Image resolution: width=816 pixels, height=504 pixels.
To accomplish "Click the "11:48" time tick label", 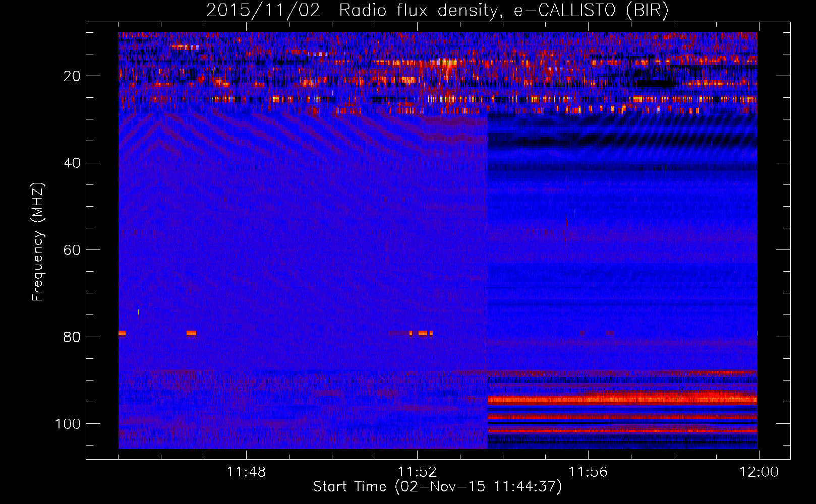I will 246,472.
